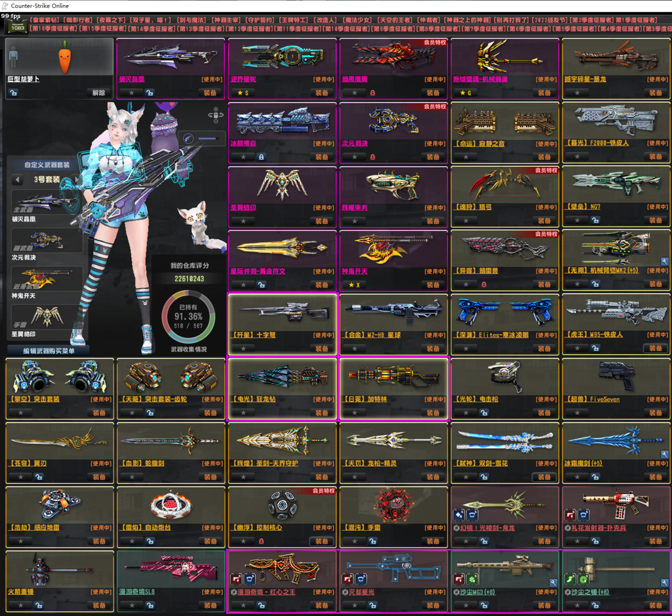Select the 手雷 slot in the custom set
The height and width of the screenshot is (616, 672).
click(46, 317)
